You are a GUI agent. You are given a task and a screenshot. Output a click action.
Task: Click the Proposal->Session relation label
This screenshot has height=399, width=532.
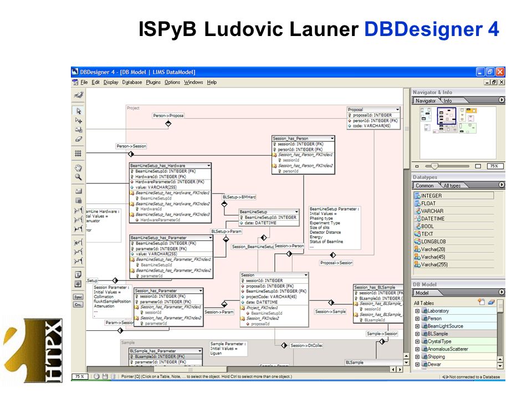click(336, 263)
